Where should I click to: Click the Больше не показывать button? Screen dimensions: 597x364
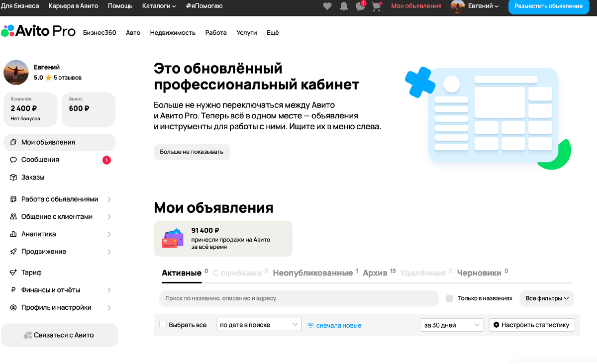click(x=192, y=152)
